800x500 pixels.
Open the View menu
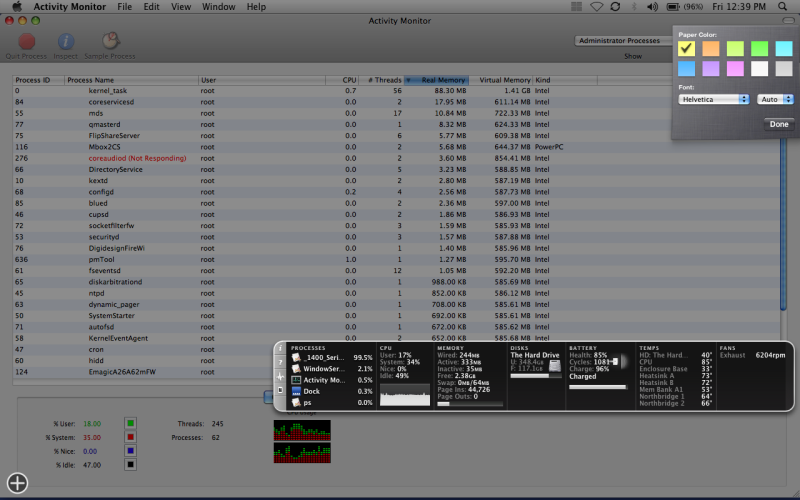pyautogui.click(x=181, y=7)
